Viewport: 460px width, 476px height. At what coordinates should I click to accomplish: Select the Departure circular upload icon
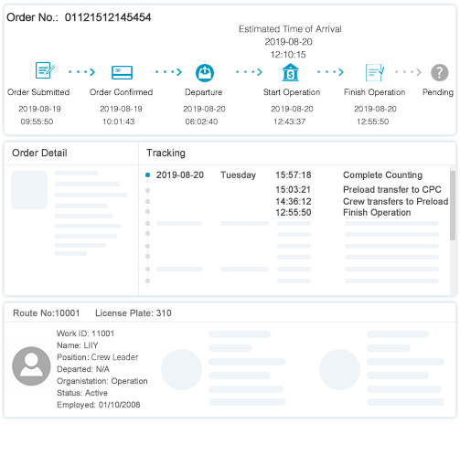pyautogui.click(x=205, y=73)
